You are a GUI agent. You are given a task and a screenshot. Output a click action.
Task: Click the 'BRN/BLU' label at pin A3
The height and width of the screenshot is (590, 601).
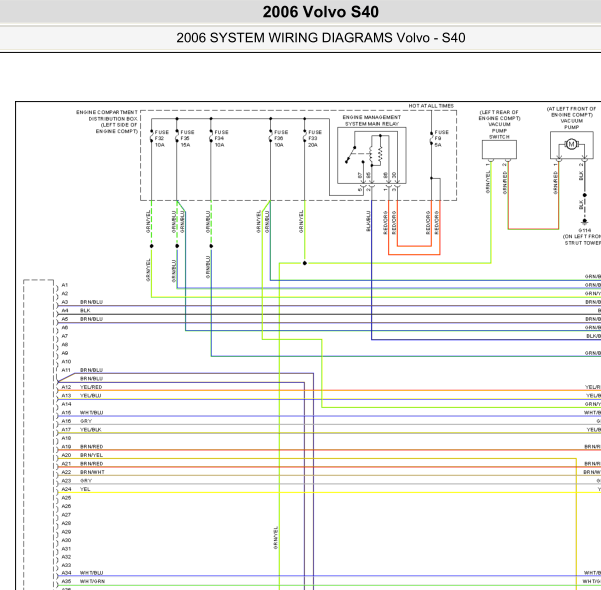click(91, 302)
